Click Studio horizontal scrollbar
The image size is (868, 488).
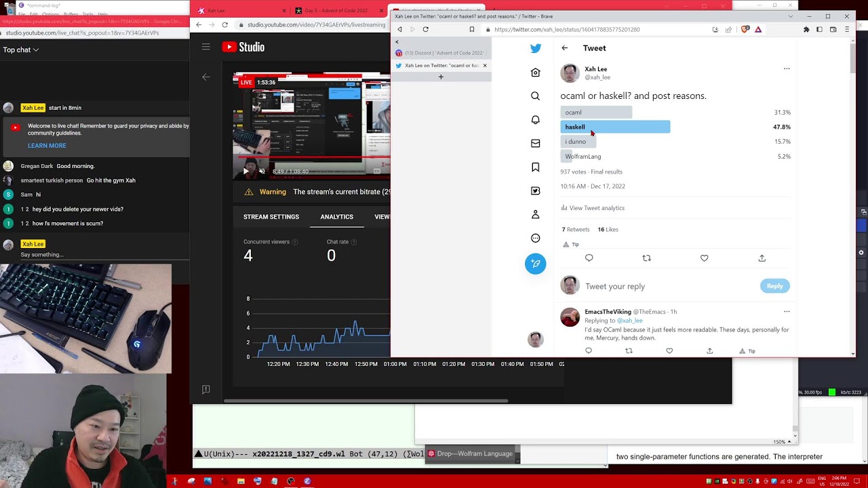pos(366,401)
